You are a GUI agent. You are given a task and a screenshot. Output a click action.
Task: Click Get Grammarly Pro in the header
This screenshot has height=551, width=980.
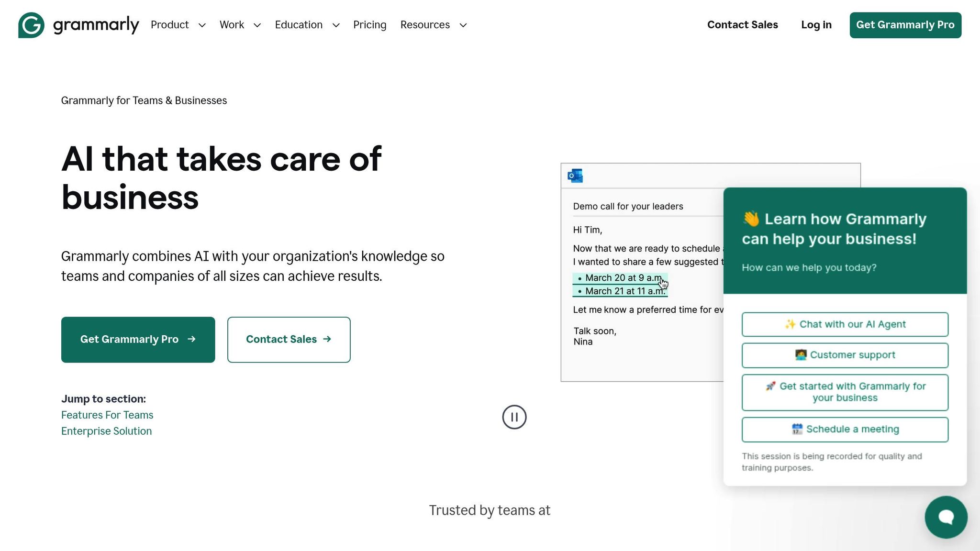coord(905,25)
